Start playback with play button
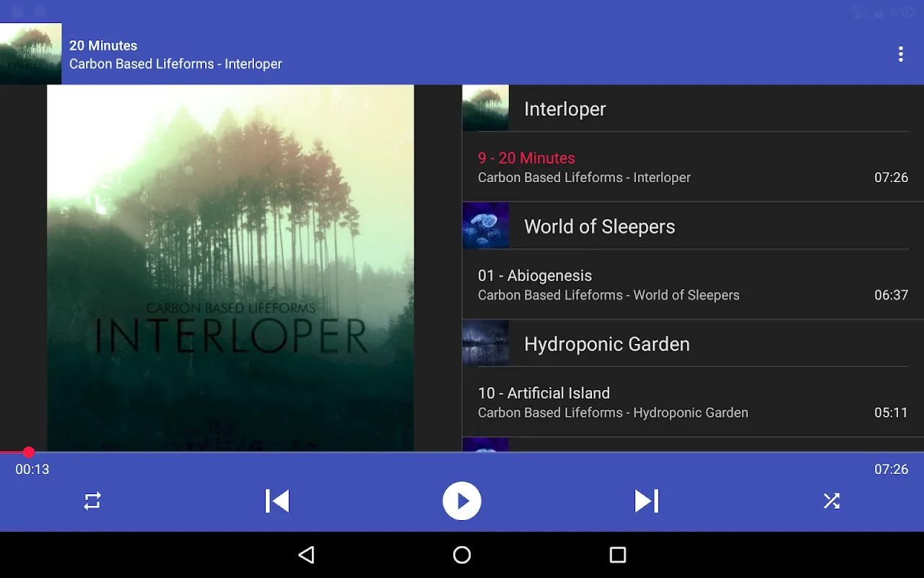This screenshot has height=578, width=924. coord(462,501)
